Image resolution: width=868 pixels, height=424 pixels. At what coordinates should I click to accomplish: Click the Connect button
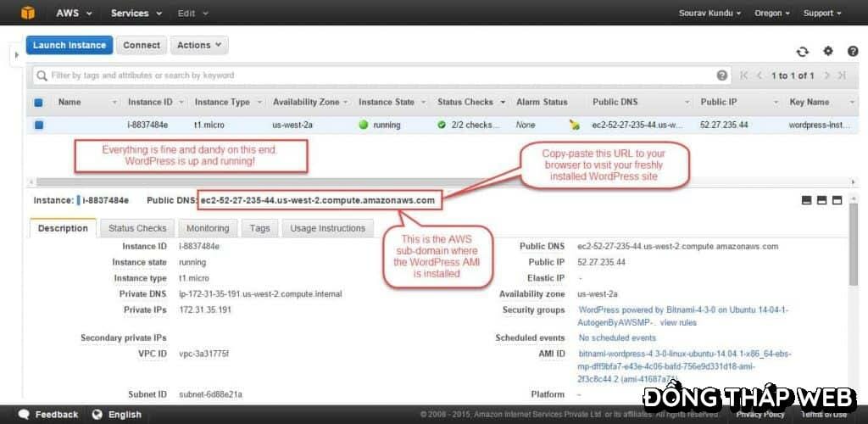[142, 46]
